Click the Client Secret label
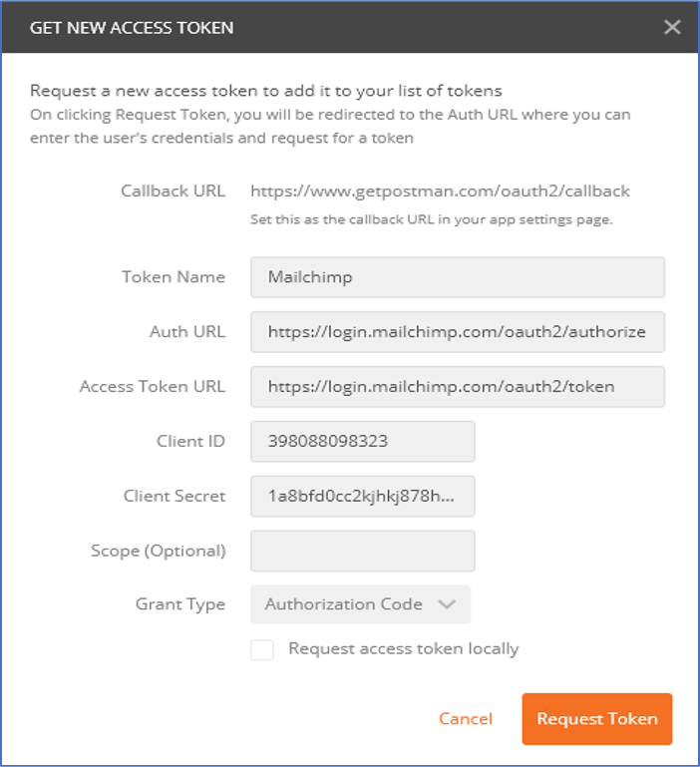 coord(175,497)
